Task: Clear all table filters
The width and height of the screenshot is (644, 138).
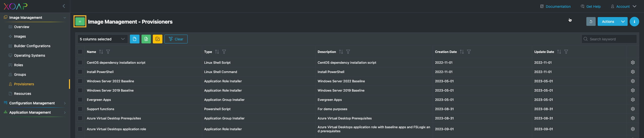Action: pos(176,39)
